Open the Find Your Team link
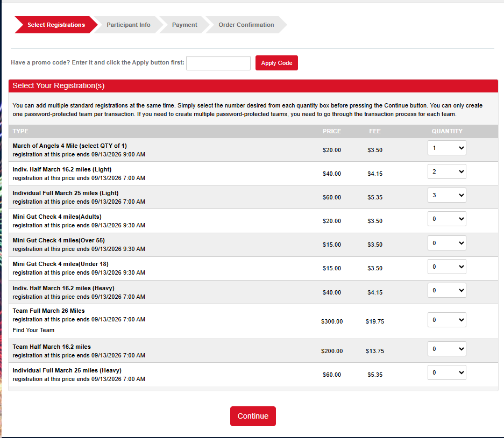The width and height of the screenshot is (504, 438). pos(33,330)
